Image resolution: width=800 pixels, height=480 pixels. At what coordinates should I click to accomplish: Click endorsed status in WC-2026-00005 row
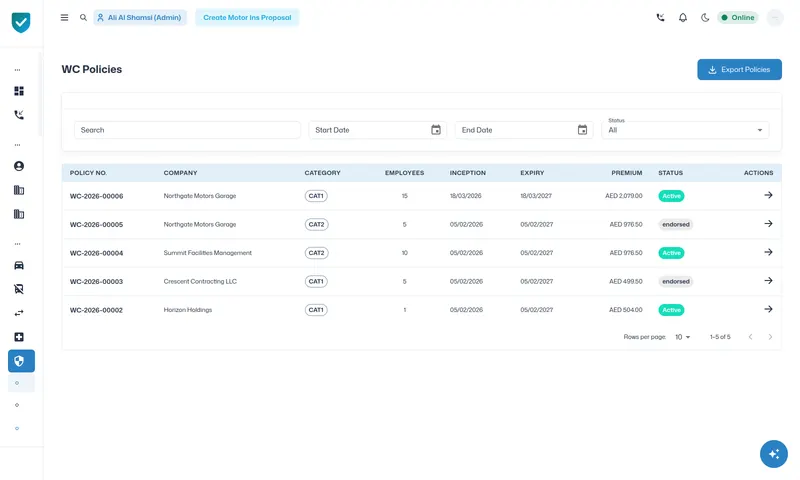[x=676, y=224]
